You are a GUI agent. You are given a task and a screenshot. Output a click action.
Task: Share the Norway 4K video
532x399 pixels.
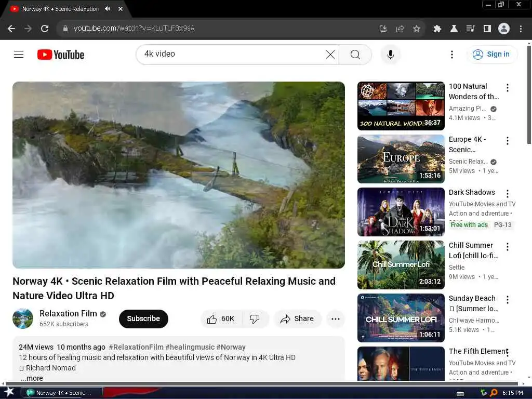coord(297,318)
